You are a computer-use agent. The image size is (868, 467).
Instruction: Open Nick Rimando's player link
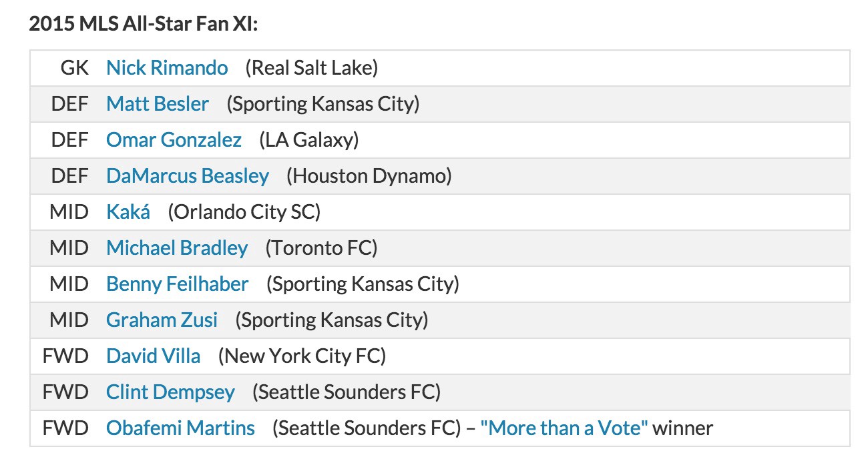point(167,67)
